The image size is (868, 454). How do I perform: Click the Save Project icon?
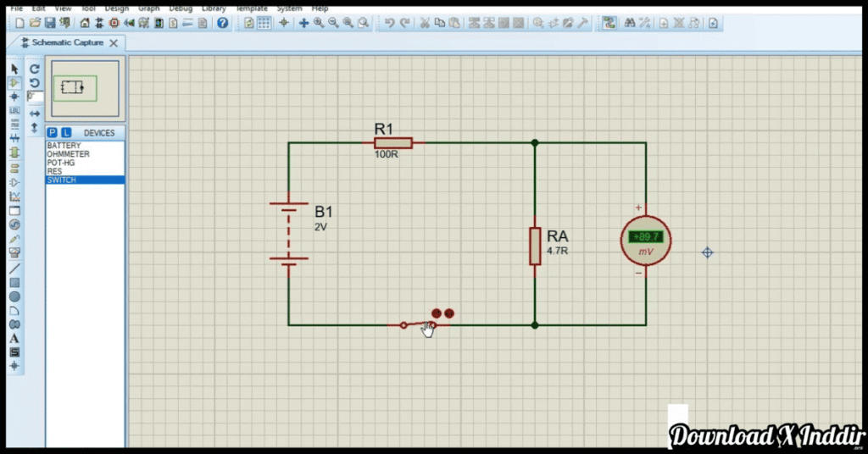[49, 23]
